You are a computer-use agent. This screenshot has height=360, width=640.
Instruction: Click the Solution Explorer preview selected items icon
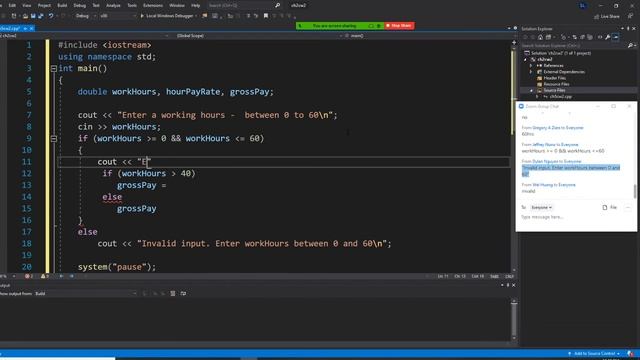616,37
